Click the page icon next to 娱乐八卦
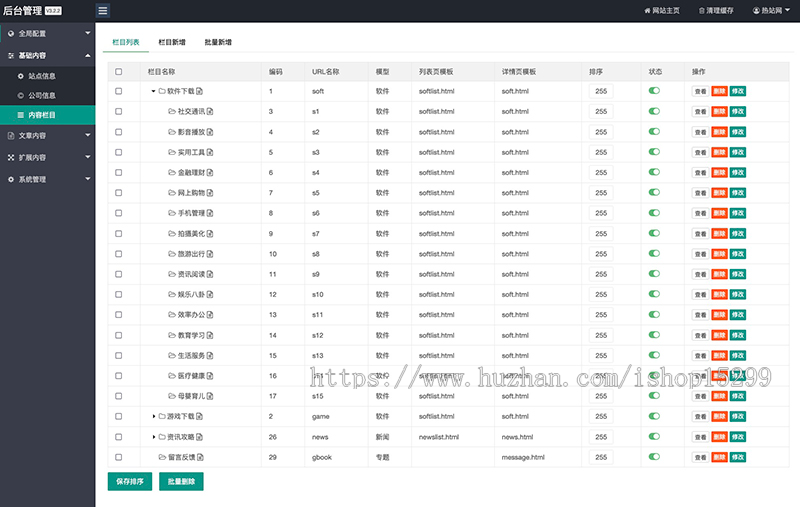Image resolution: width=800 pixels, height=507 pixels. pyautogui.click(x=210, y=294)
